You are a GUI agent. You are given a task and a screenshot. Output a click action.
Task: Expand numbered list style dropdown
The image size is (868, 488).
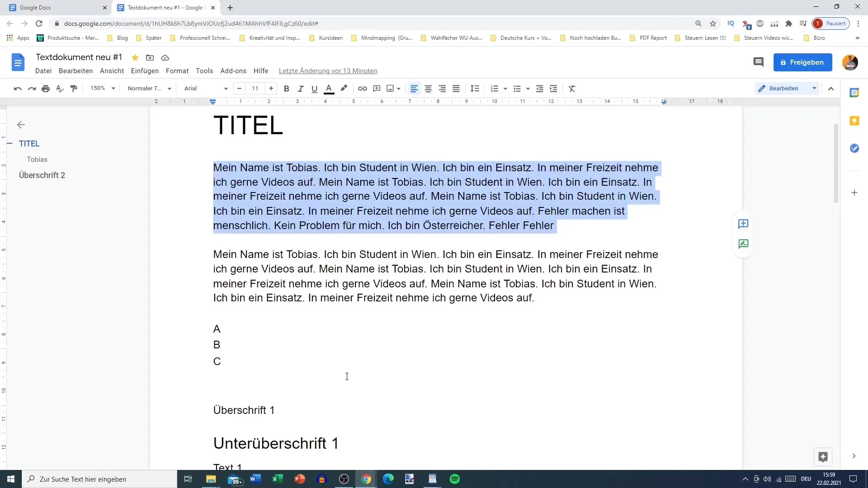point(505,89)
